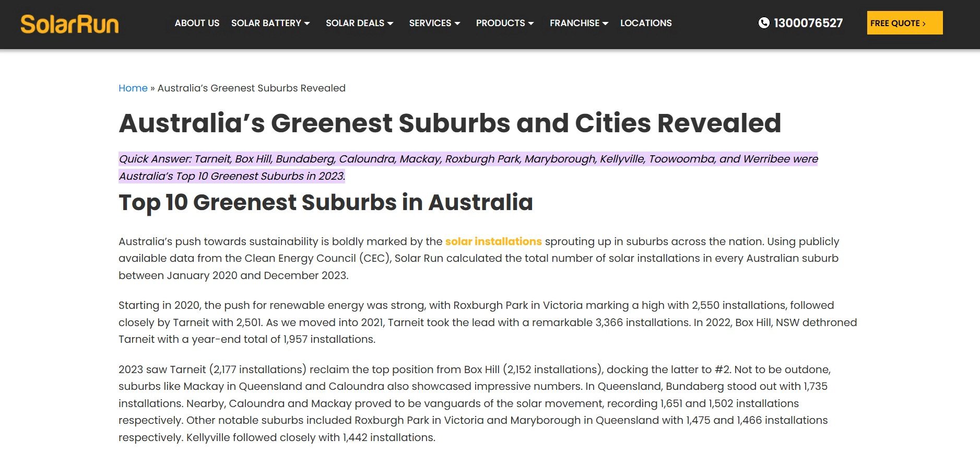This screenshot has width=980, height=451.
Task: Open the Products menu
Action: coord(501,23)
